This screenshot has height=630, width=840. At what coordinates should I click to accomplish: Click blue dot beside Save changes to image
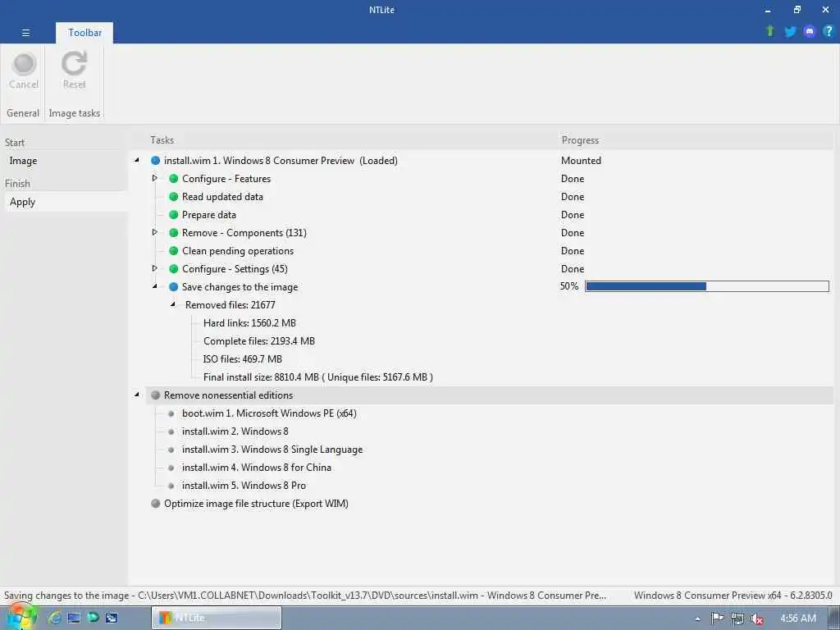(x=174, y=287)
